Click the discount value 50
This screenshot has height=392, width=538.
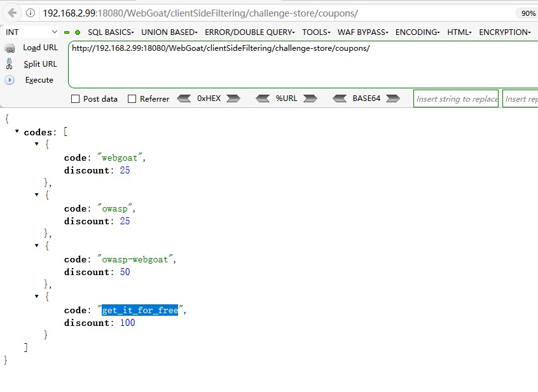(125, 272)
